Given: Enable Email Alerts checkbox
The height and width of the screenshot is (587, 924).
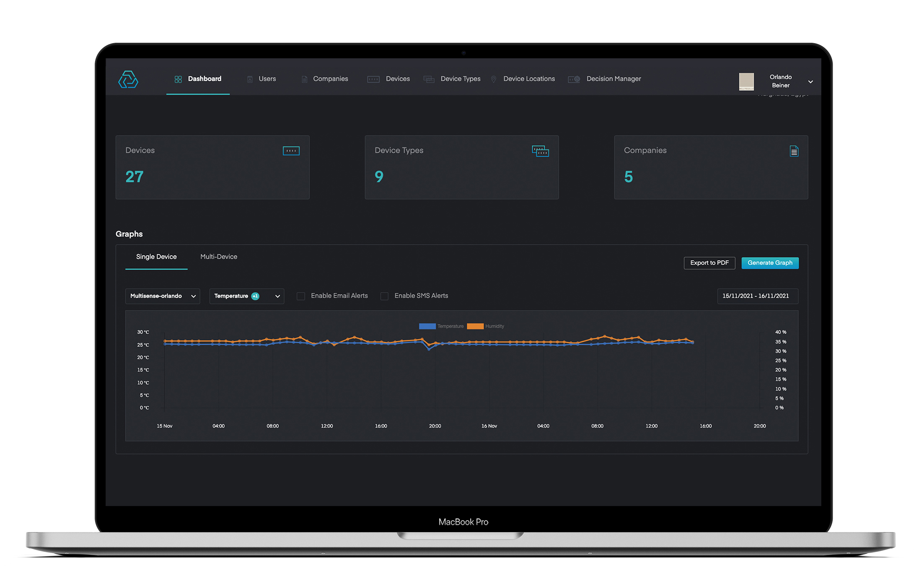Looking at the screenshot, I should click(x=301, y=296).
